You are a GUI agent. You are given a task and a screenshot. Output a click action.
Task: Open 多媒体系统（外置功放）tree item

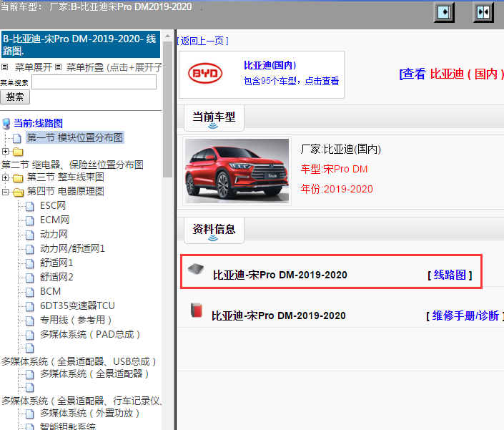tap(90, 413)
